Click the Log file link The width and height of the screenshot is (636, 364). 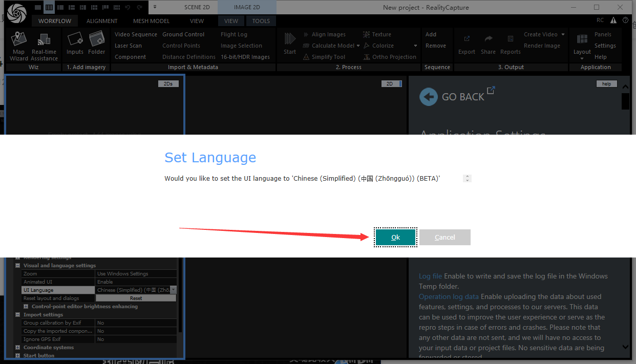(x=430, y=276)
